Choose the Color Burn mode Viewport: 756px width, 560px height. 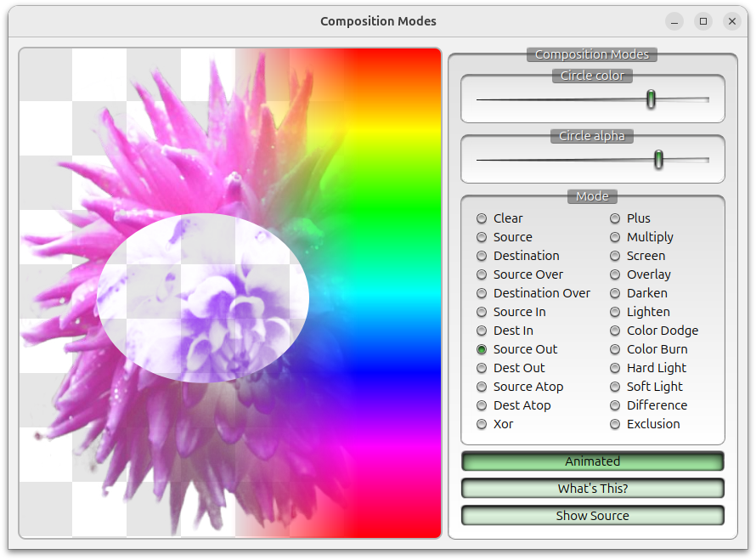pos(614,349)
